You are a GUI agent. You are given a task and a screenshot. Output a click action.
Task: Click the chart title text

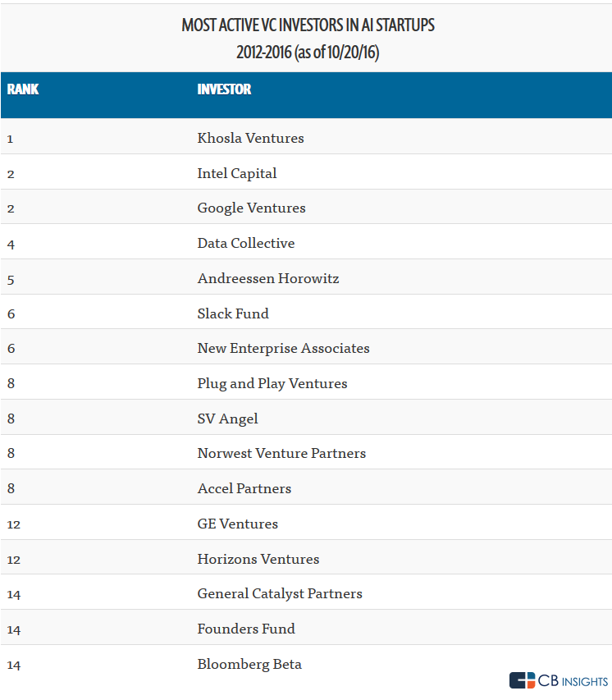308,25
